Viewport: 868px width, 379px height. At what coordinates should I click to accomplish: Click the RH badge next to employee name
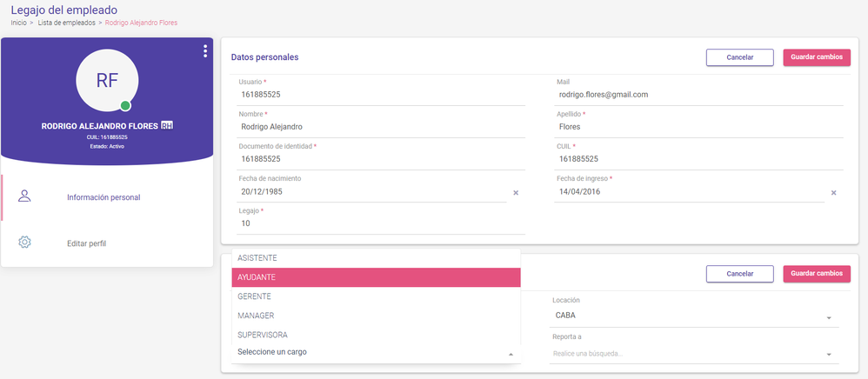(x=167, y=125)
